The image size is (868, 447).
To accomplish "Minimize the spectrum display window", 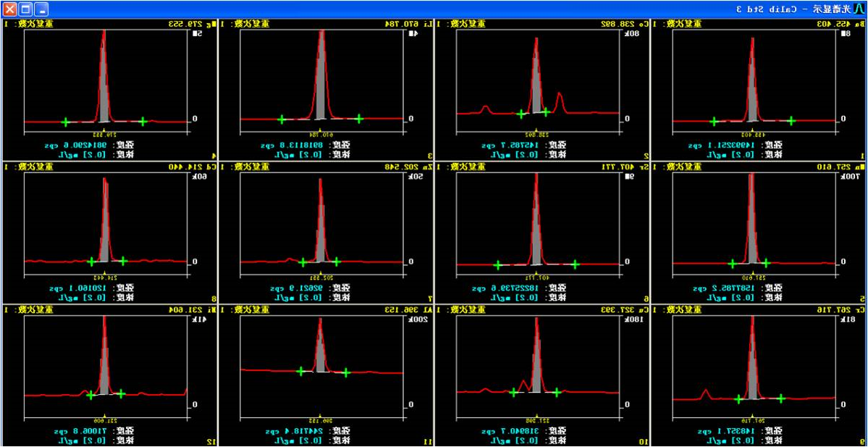I will [41, 9].
